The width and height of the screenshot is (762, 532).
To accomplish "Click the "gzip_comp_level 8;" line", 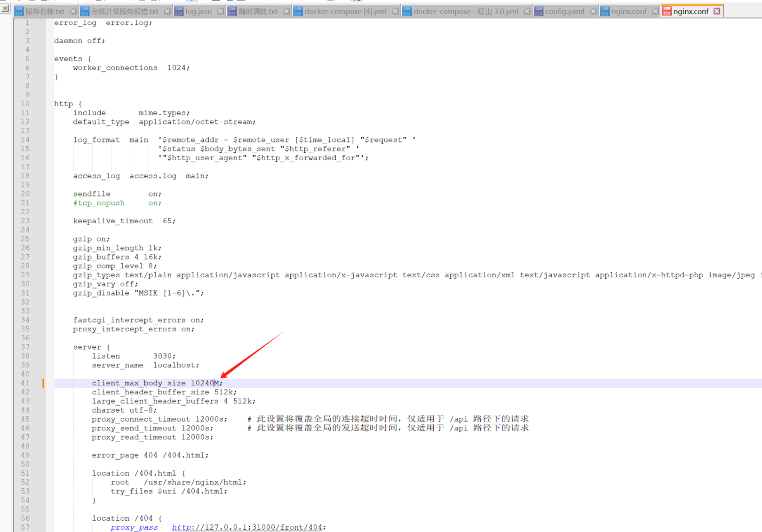I will click(x=115, y=266).
